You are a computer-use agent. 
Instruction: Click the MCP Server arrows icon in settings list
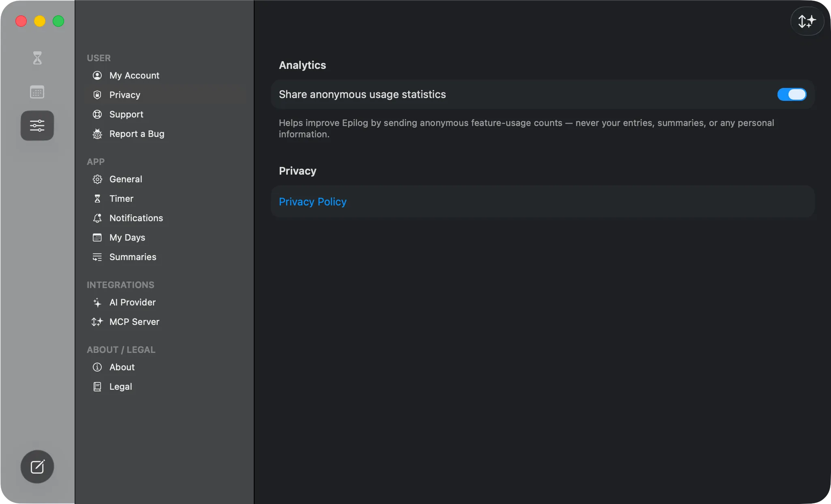97,322
